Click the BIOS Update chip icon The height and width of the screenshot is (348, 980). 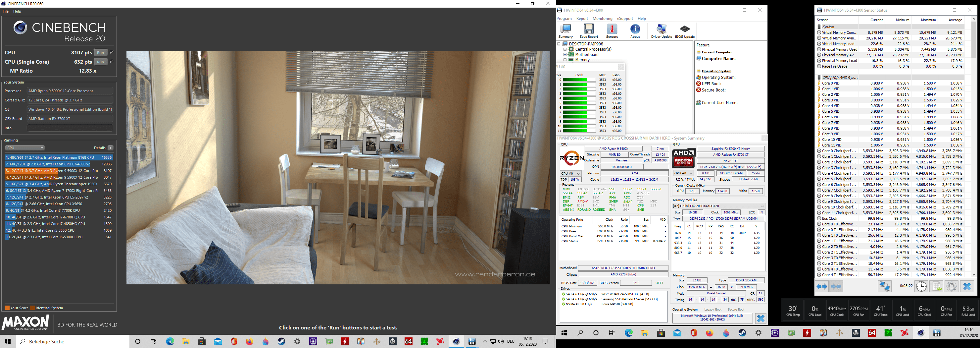[684, 31]
